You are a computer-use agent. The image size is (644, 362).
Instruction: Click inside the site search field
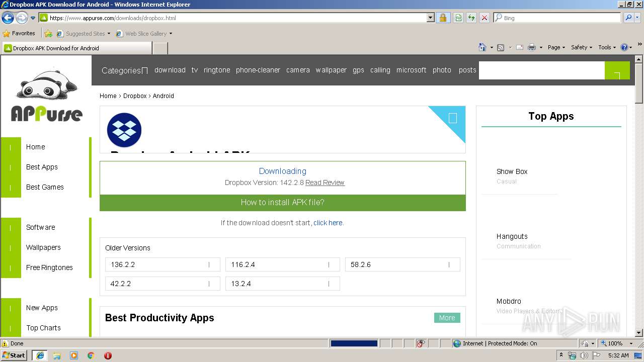pos(541,70)
